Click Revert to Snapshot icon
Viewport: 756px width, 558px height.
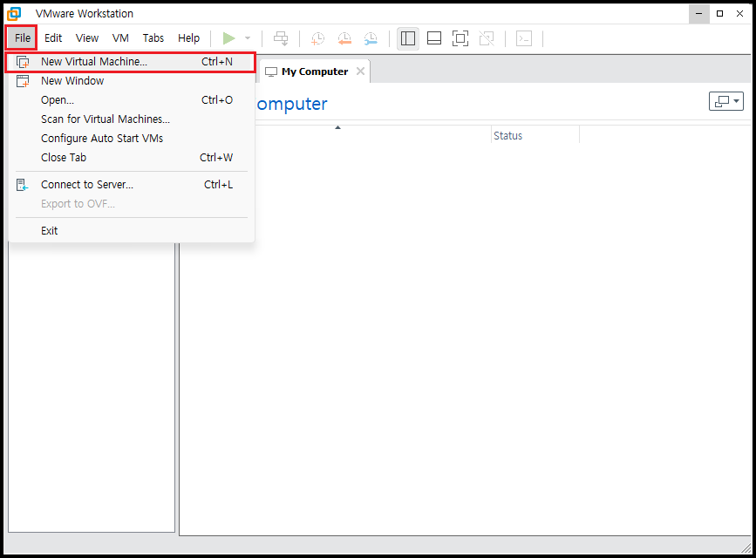[344, 38]
